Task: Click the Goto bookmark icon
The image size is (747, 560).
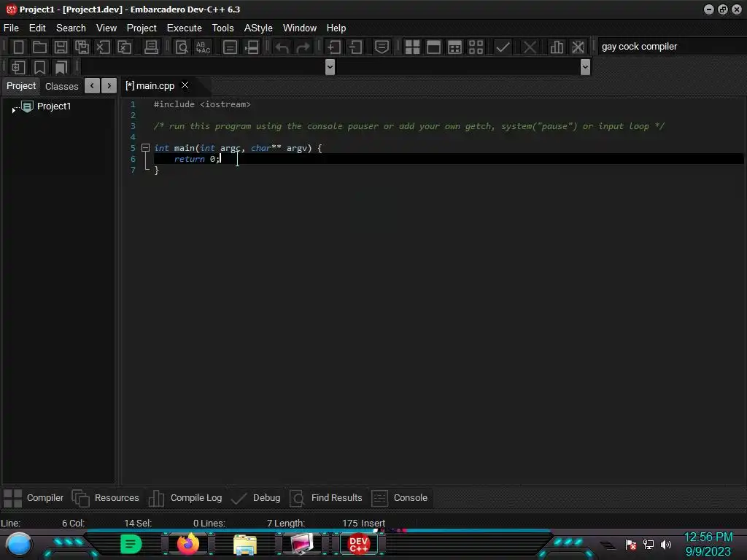Action: tap(61, 67)
